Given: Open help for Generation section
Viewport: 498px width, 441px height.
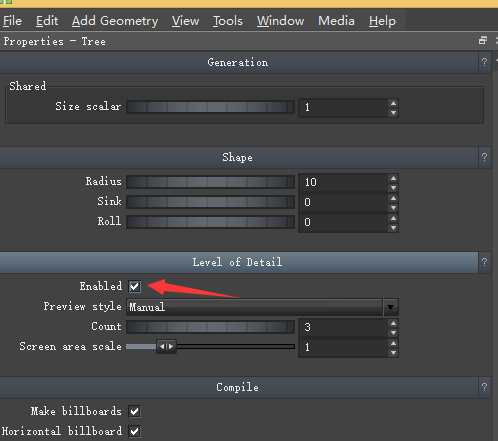Looking at the screenshot, I should coord(484,62).
